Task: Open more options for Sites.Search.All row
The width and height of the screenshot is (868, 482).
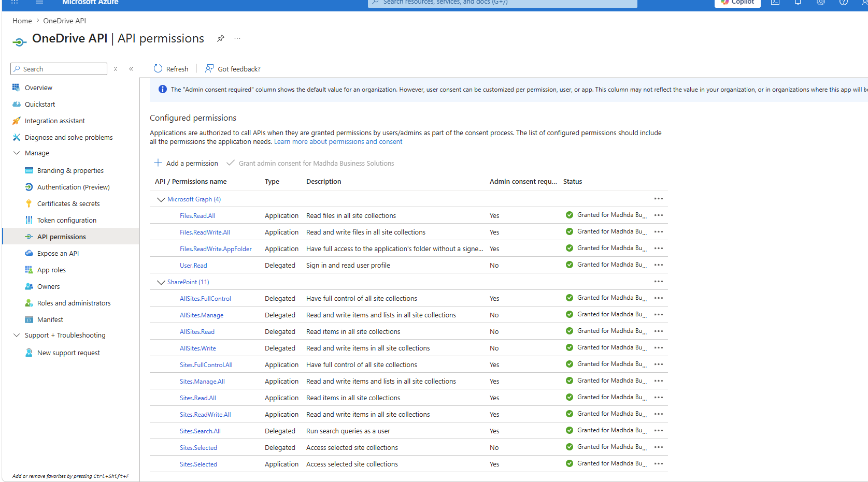Action: click(659, 431)
